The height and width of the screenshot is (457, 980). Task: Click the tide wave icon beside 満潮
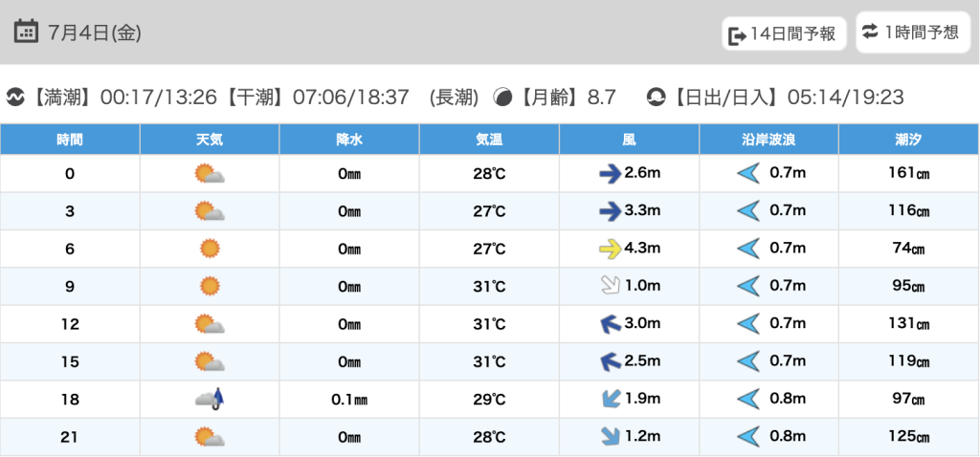(x=15, y=97)
